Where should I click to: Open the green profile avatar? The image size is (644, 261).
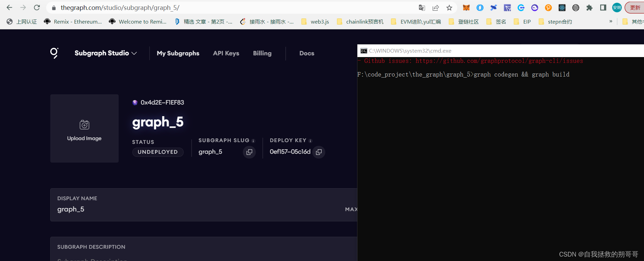617,8
